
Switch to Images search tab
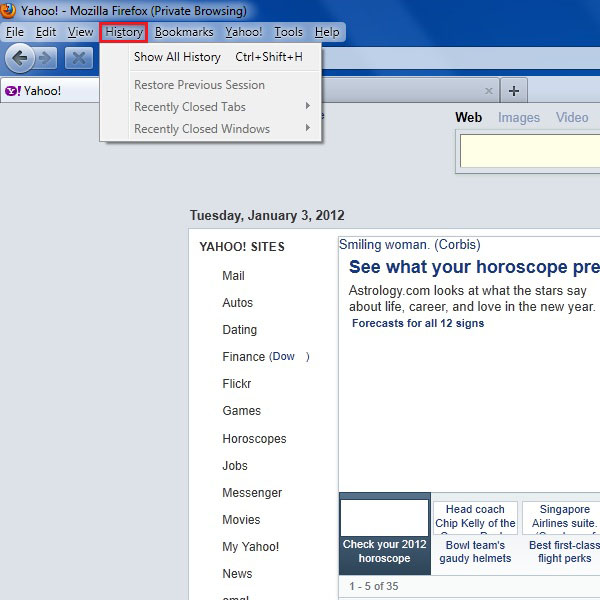pos(519,117)
